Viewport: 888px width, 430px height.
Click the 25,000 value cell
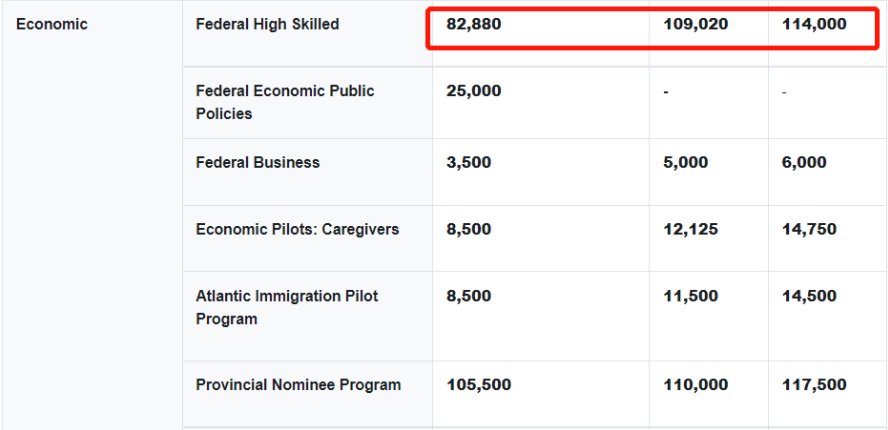click(474, 91)
